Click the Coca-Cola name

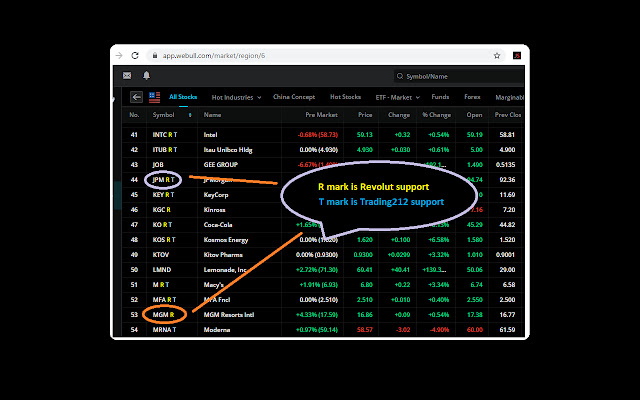tap(218, 225)
